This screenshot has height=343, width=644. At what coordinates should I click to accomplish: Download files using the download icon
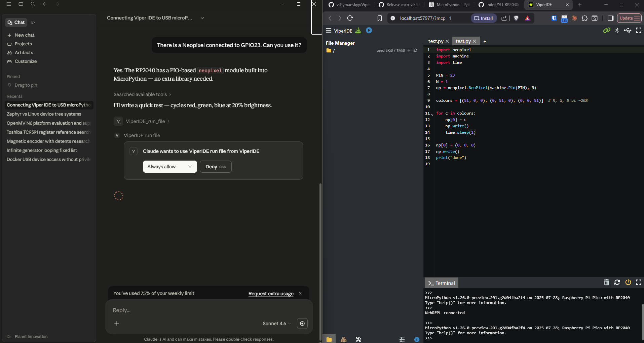358,30
